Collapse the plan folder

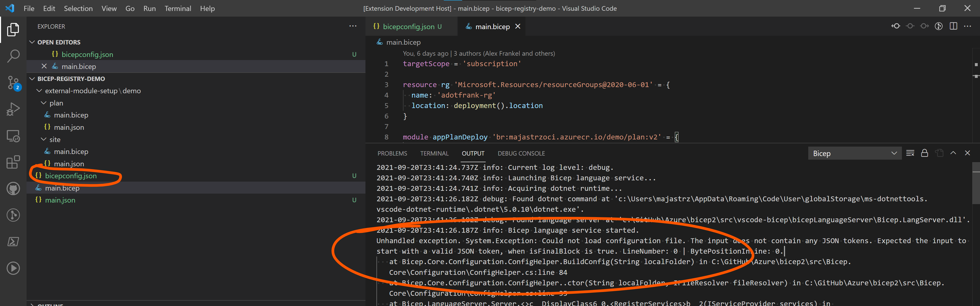point(43,103)
